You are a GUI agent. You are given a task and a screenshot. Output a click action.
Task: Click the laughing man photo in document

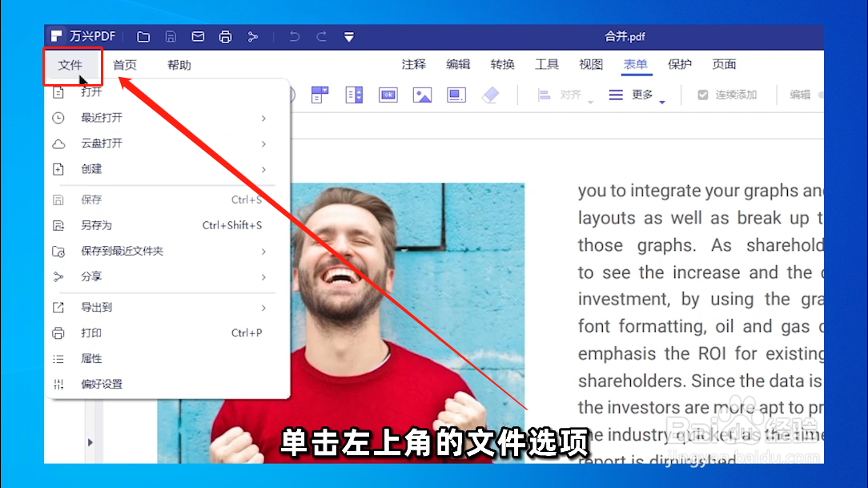tap(341, 323)
